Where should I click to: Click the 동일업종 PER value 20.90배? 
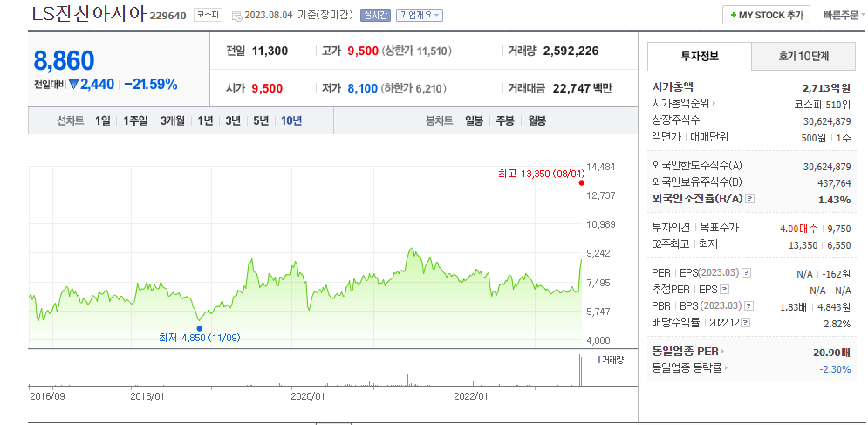[832, 352]
